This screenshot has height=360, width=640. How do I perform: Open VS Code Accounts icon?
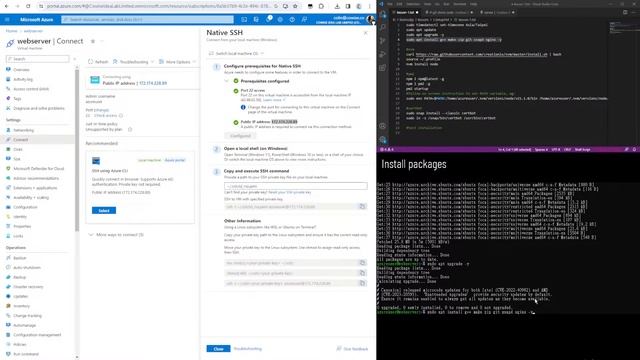pos(383,127)
